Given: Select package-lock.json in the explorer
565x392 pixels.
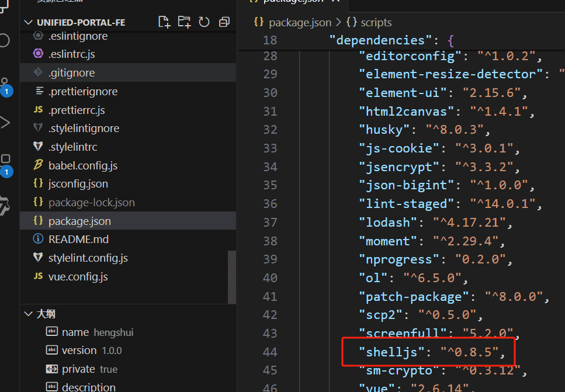Looking at the screenshot, I should coord(91,202).
